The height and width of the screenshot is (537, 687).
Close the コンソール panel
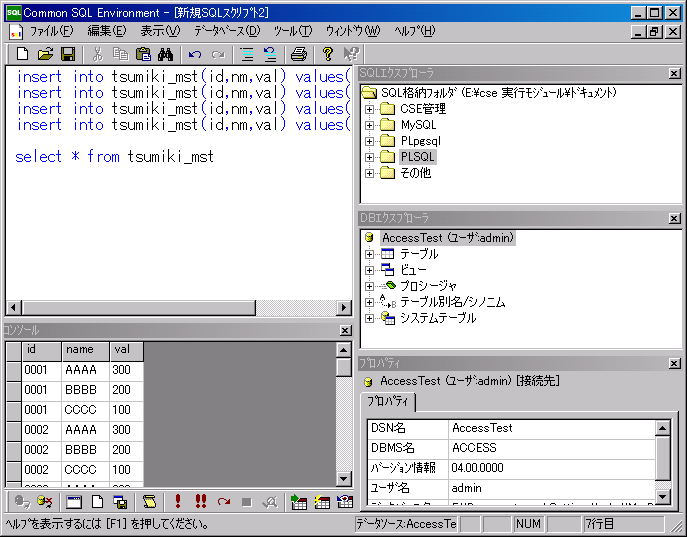pos(345,330)
